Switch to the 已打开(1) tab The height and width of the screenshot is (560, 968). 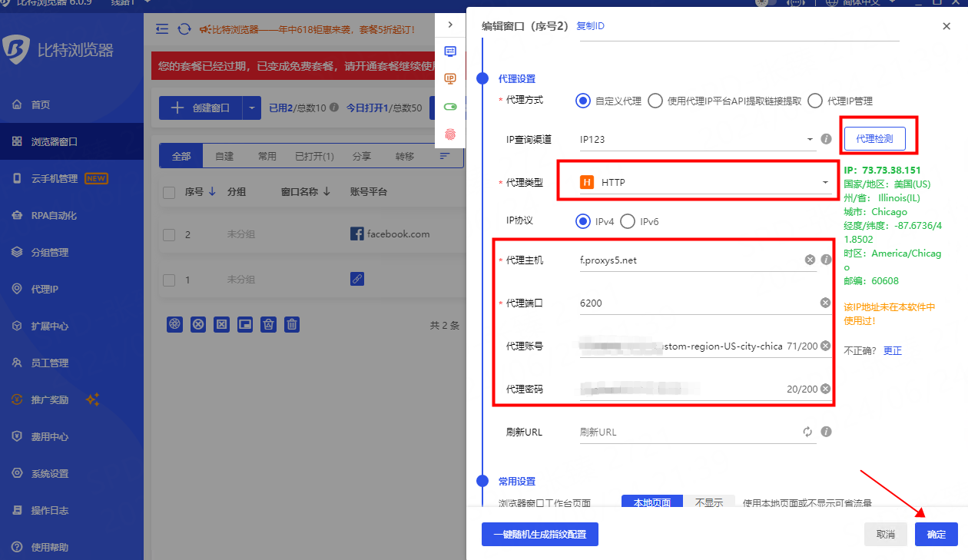(x=315, y=156)
